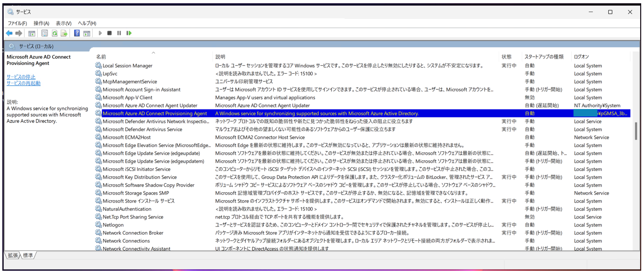
Task: Select highlighted Microsoft Azure AD Connect Provisioning Agent
Action: [155, 113]
